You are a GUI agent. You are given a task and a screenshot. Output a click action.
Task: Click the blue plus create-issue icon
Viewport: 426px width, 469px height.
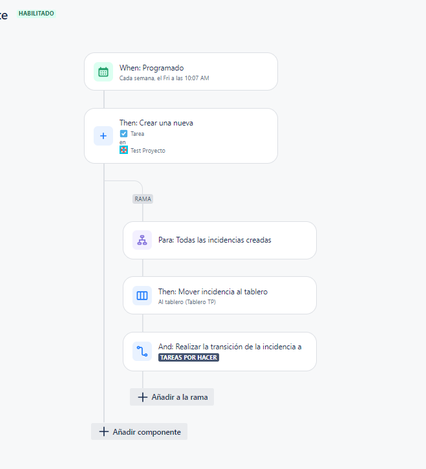pos(103,136)
